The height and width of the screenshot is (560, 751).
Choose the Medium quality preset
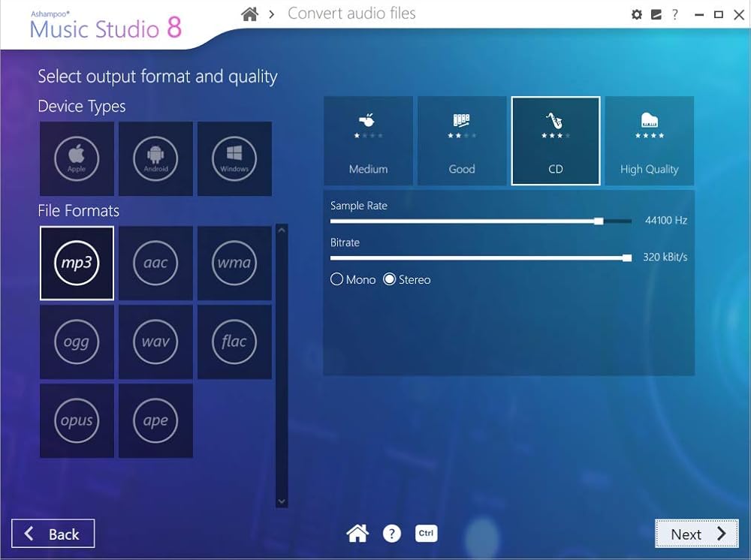[368, 140]
